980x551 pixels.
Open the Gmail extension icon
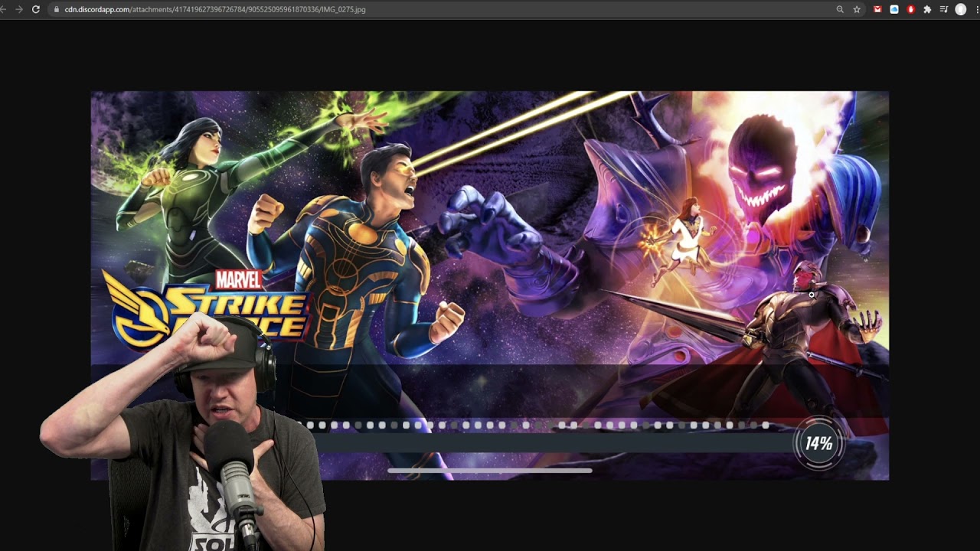[x=877, y=9]
